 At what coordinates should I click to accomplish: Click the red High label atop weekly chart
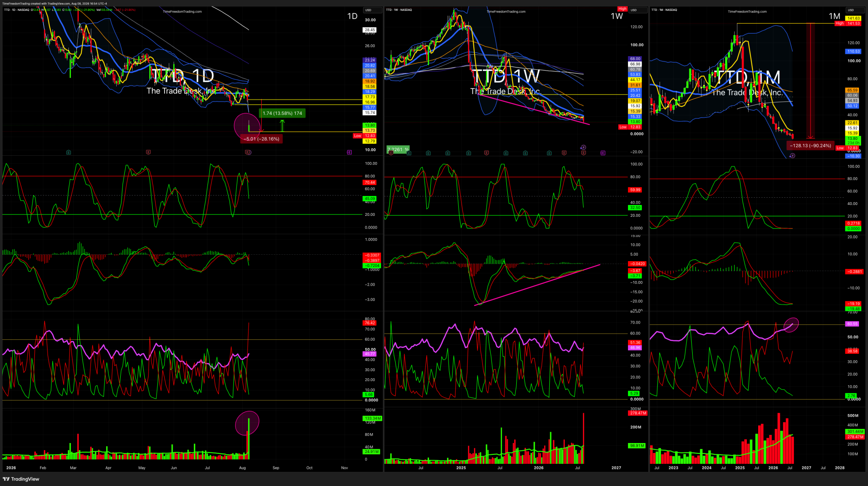pyautogui.click(x=623, y=9)
